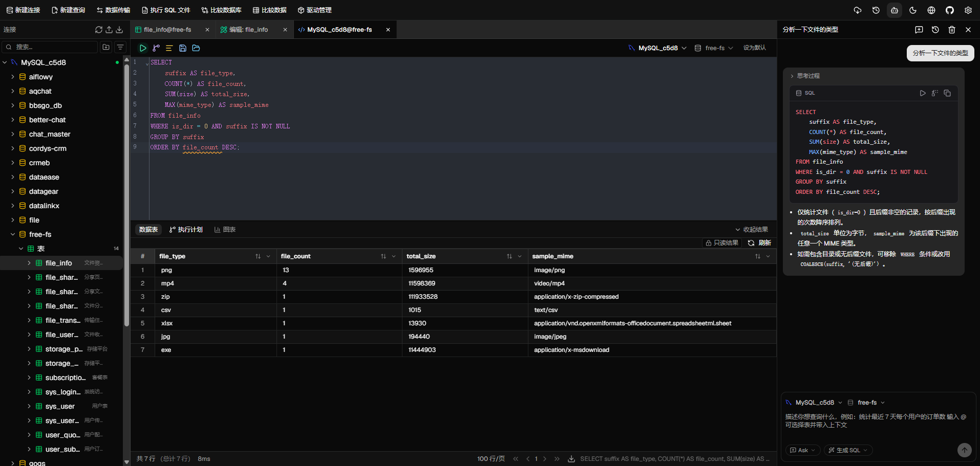Open the MySQL_c5d8 connection dropdown in editor
The height and width of the screenshot is (466, 980).
tap(657, 48)
